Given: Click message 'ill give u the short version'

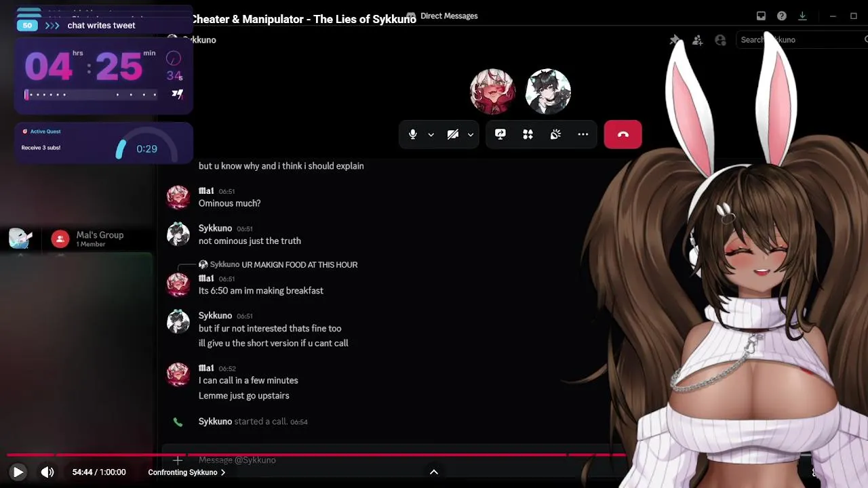Looking at the screenshot, I should (273, 343).
